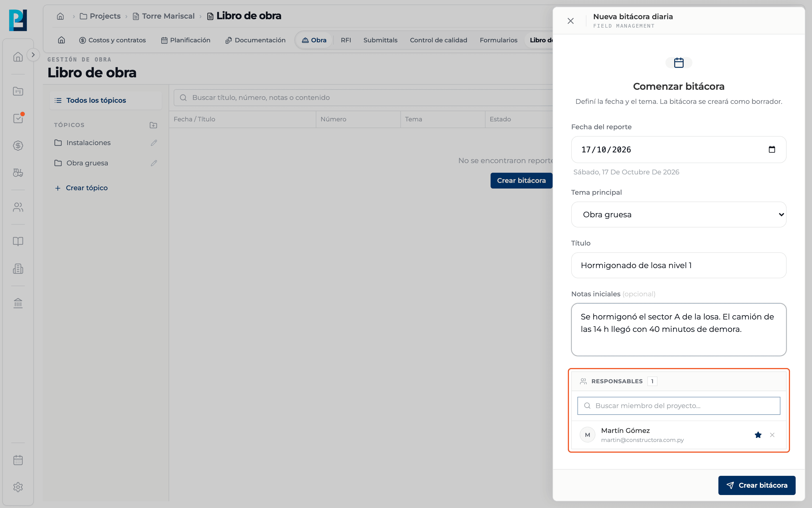Open the bank institution sidebar icon
This screenshot has width=812, height=508.
18,303
